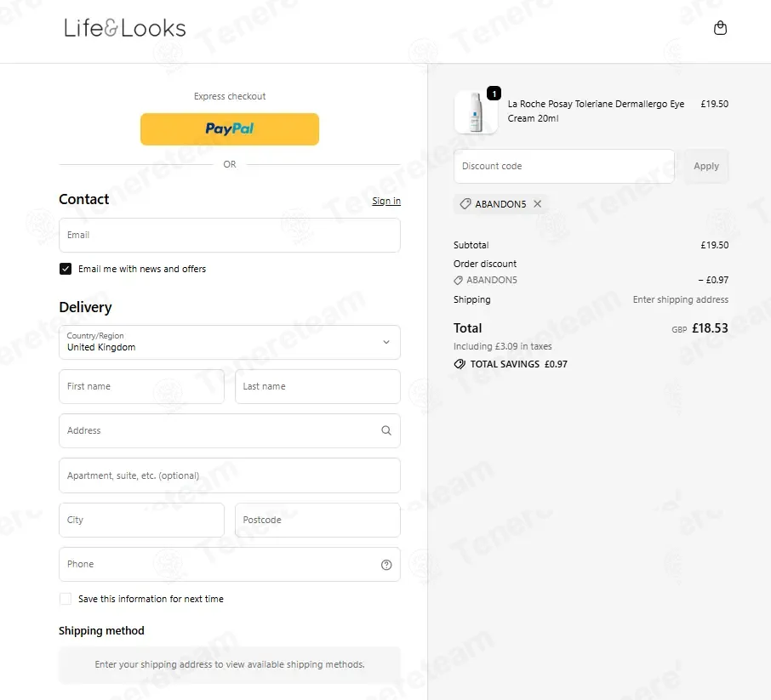771x700 pixels.
Task: Click the Address field
Action: click(230, 430)
